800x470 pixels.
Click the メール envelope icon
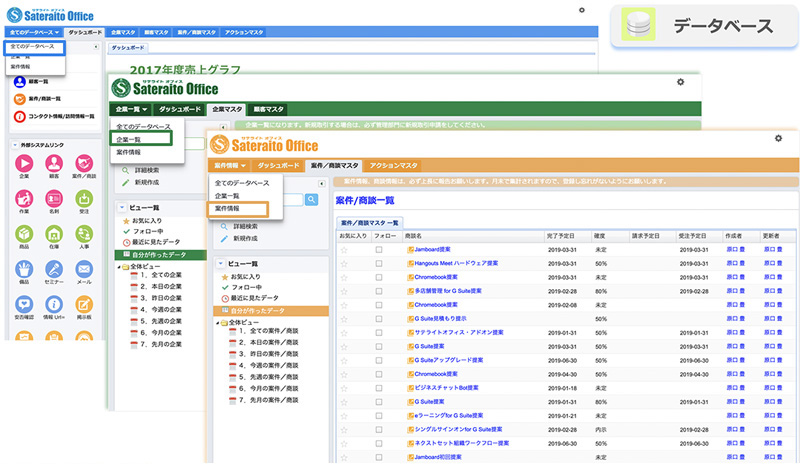pyautogui.click(x=84, y=269)
